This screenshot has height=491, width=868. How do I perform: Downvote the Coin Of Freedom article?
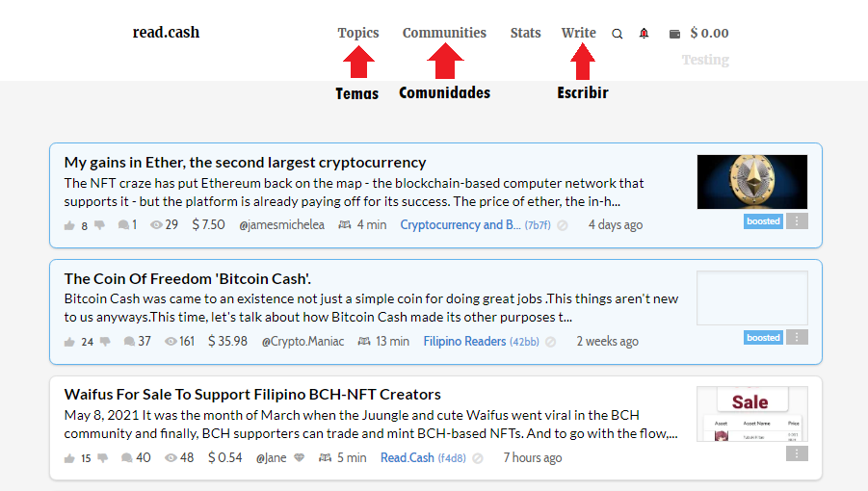(x=105, y=342)
